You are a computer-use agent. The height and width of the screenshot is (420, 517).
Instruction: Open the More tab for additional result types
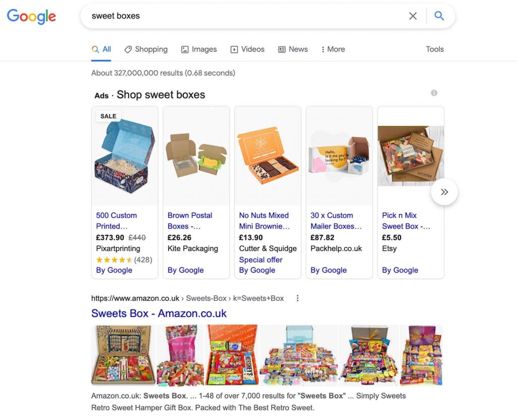point(333,49)
